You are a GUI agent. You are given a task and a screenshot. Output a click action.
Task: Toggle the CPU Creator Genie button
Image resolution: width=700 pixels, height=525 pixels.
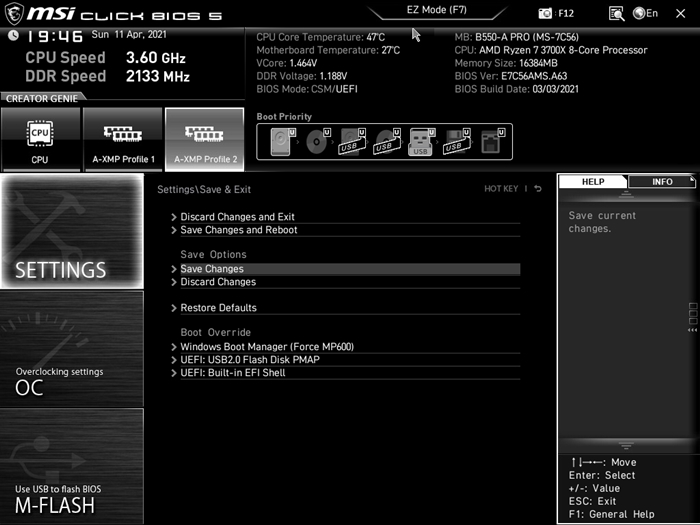tap(40, 139)
